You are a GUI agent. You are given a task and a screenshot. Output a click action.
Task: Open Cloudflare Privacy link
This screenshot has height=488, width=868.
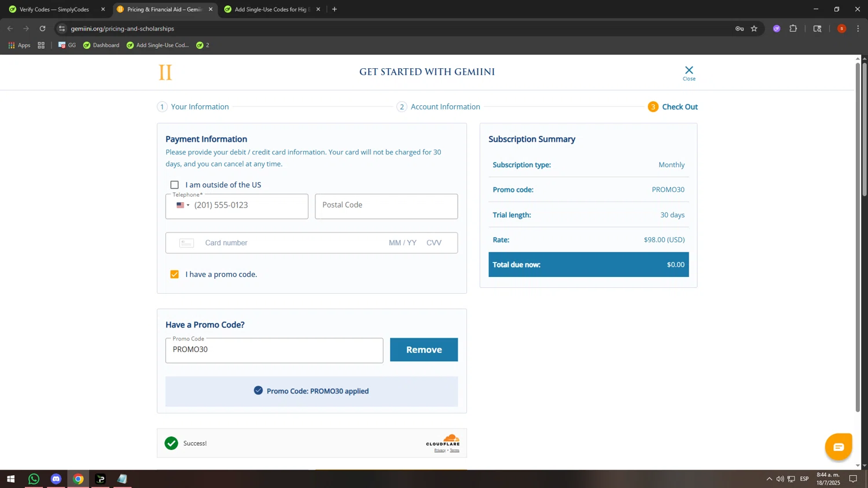pyautogui.click(x=440, y=450)
